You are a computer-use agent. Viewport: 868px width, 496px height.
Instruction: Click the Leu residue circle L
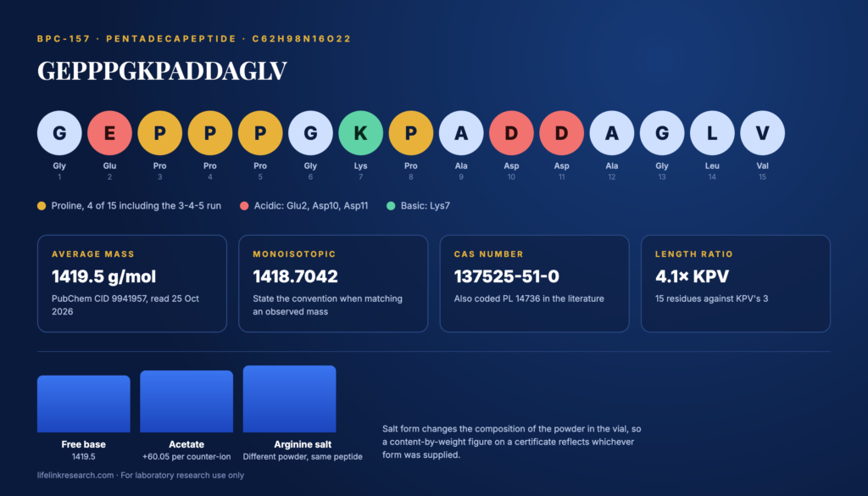[x=712, y=133]
